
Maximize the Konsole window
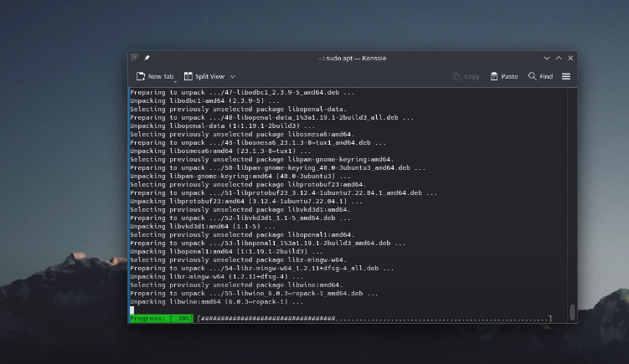click(x=559, y=59)
